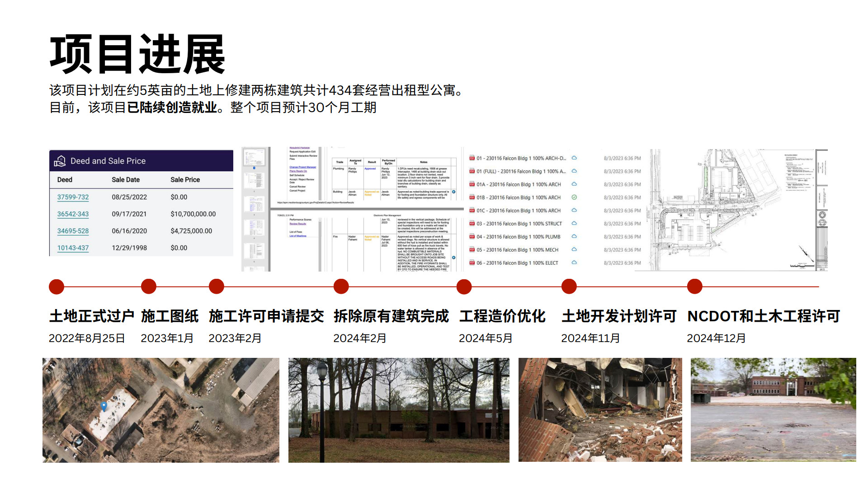
Task: Click green synced checkmark for 01B ARCH file
Action: click(x=574, y=197)
